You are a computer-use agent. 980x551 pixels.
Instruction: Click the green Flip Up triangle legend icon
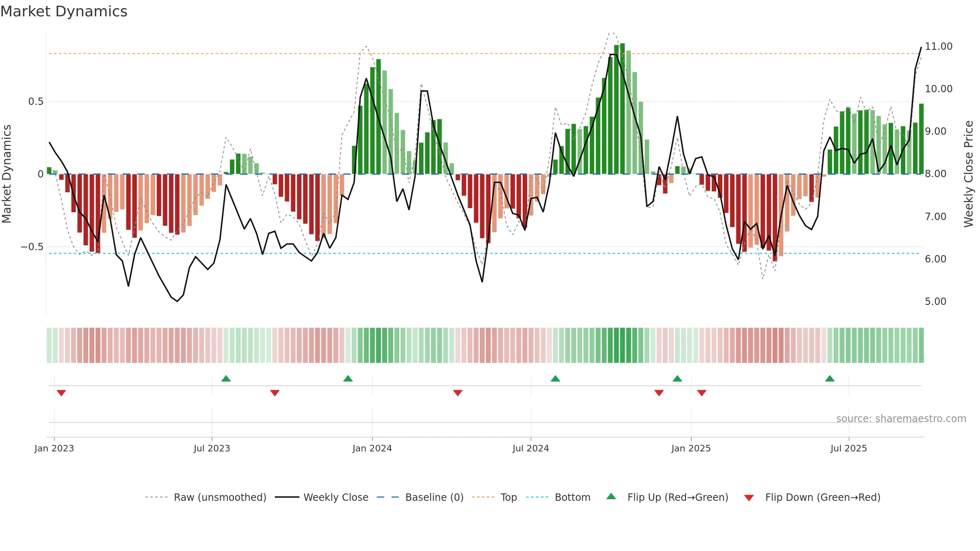(x=611, y=496)
